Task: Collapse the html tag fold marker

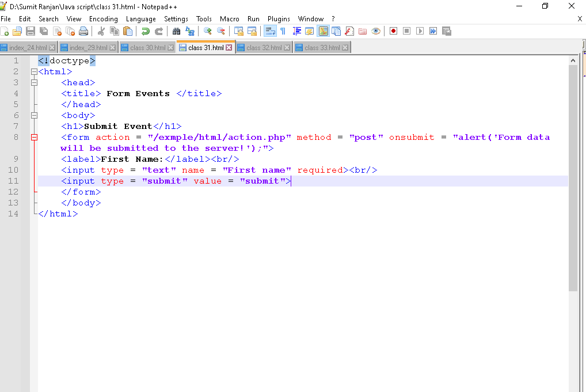Action: coord(34,72)
